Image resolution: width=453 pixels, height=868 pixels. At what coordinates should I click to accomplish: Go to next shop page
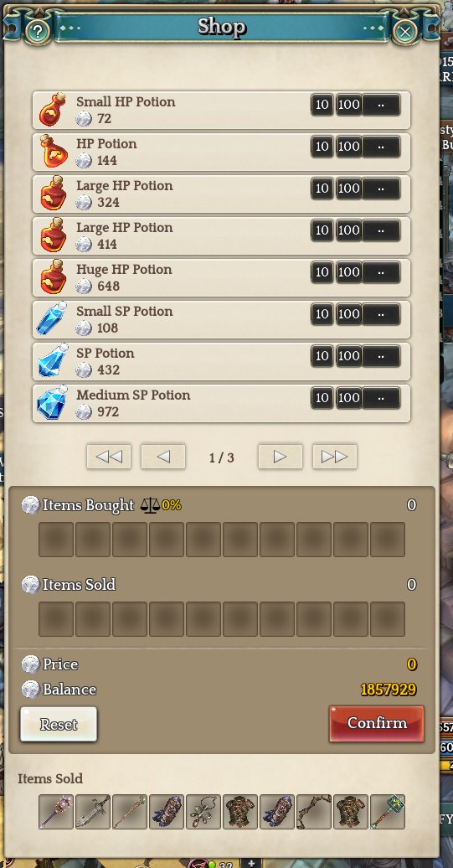pyautogui.click(x=281, y=457)
